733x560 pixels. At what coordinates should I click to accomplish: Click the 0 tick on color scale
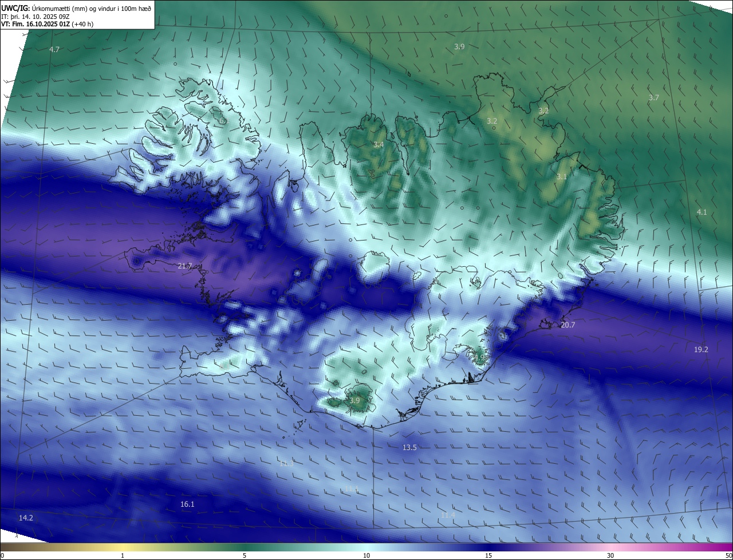point(2,555)
